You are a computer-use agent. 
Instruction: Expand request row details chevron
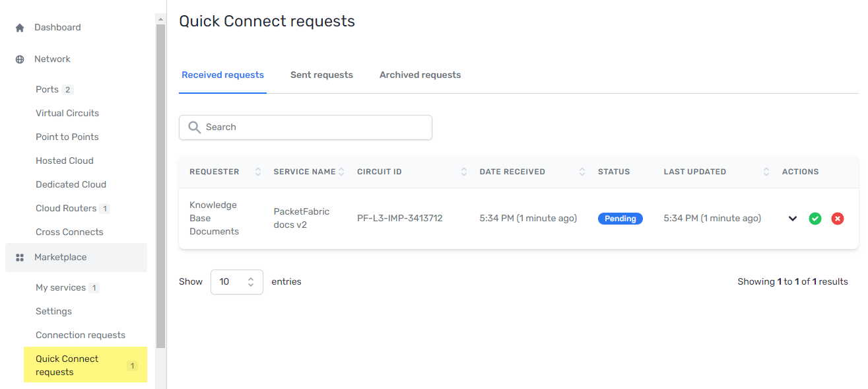(793, 219)
